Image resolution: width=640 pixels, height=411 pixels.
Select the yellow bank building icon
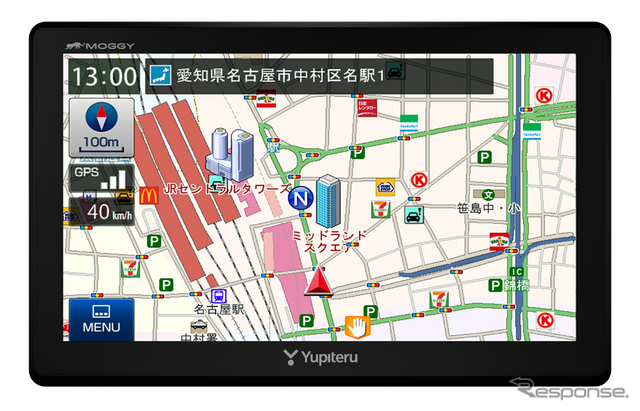[x=385, y=187]
